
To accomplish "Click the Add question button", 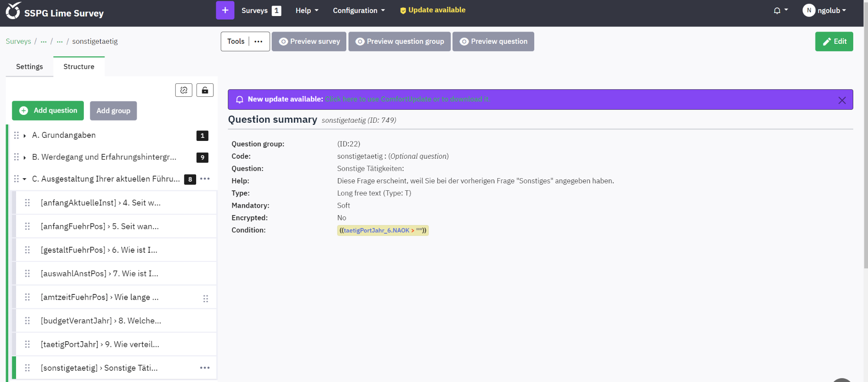I will [48, 111].
